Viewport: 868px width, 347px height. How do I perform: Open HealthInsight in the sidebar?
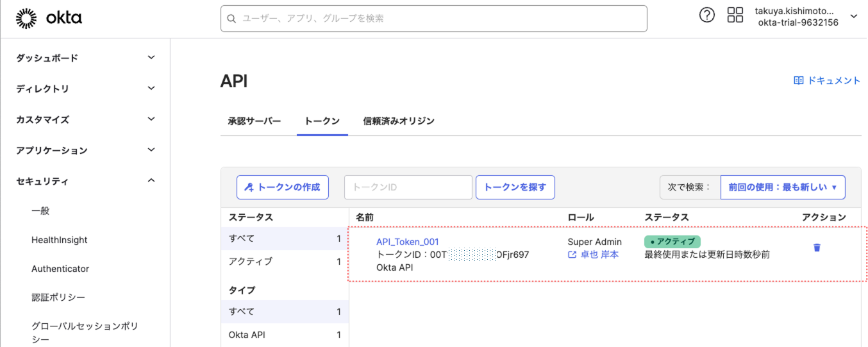pos(60,240)
